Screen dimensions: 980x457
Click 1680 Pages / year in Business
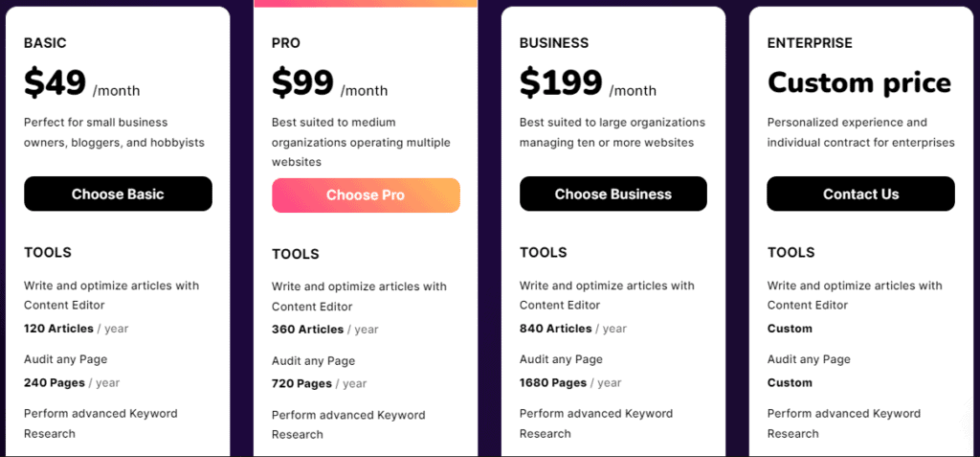tap(570, 382)
